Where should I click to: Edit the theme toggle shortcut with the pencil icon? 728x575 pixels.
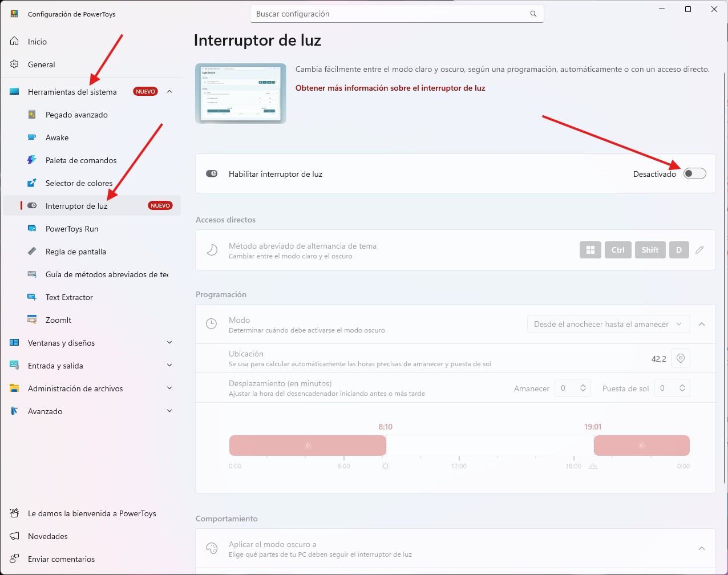pyautogui.click(x=699, y=250)
